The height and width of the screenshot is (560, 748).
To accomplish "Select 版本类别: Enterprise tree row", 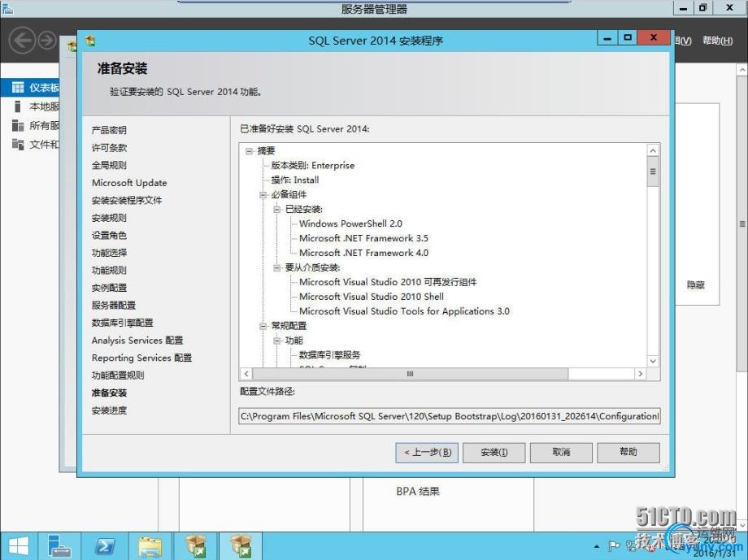I will pos(313,166).
